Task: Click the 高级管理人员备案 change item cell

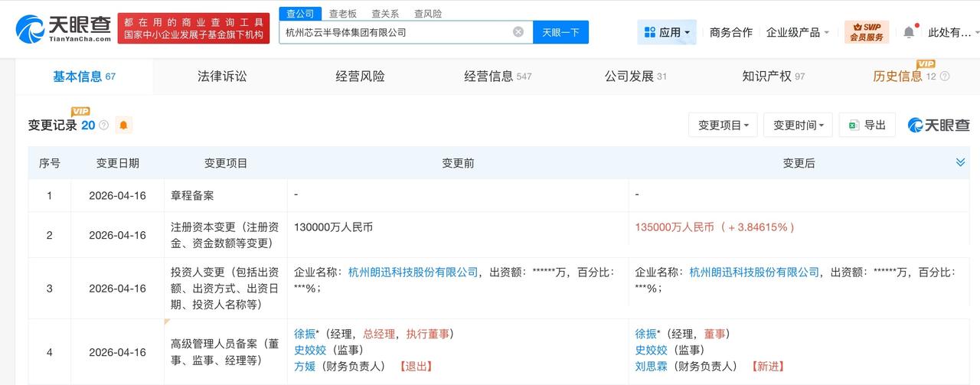Action: click(224, 352)
